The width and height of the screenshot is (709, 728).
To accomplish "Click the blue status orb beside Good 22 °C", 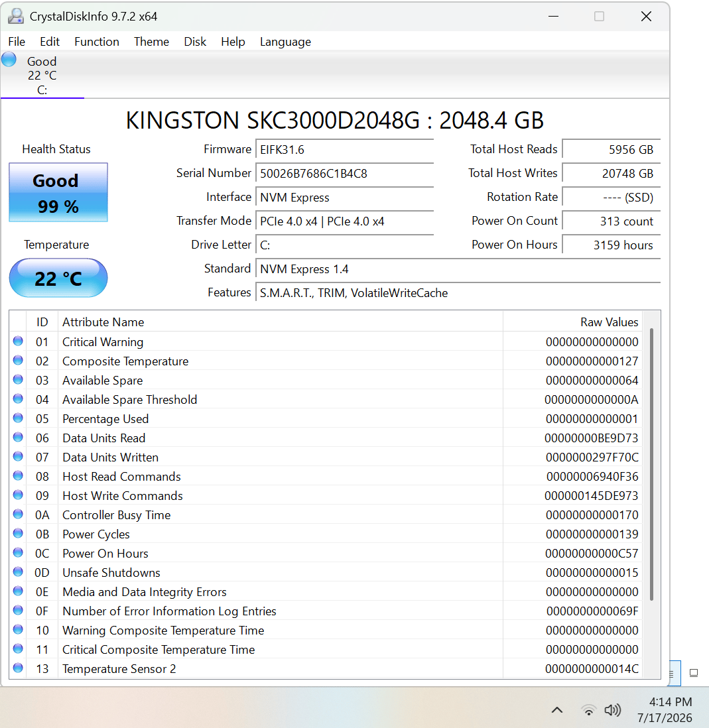I will click(x=9, y=60).
